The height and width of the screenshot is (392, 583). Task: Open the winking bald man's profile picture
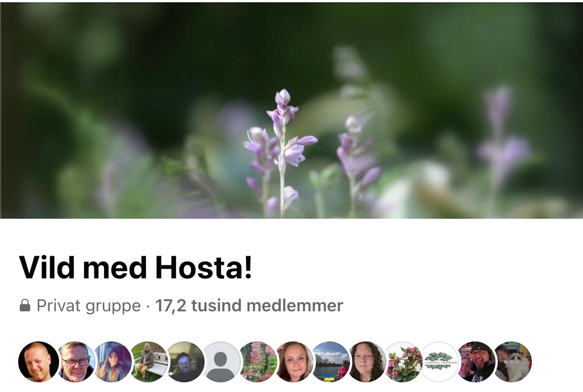39,362
